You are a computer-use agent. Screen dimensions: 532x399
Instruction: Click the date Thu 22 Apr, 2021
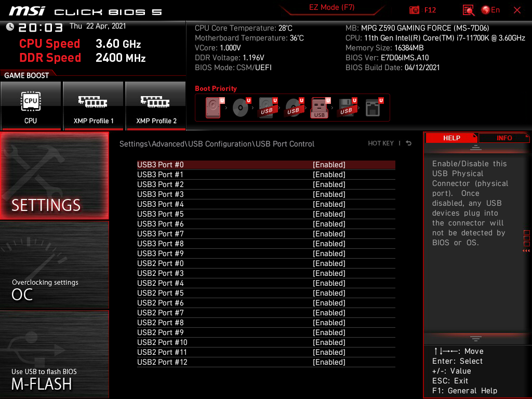coord(98,26)
